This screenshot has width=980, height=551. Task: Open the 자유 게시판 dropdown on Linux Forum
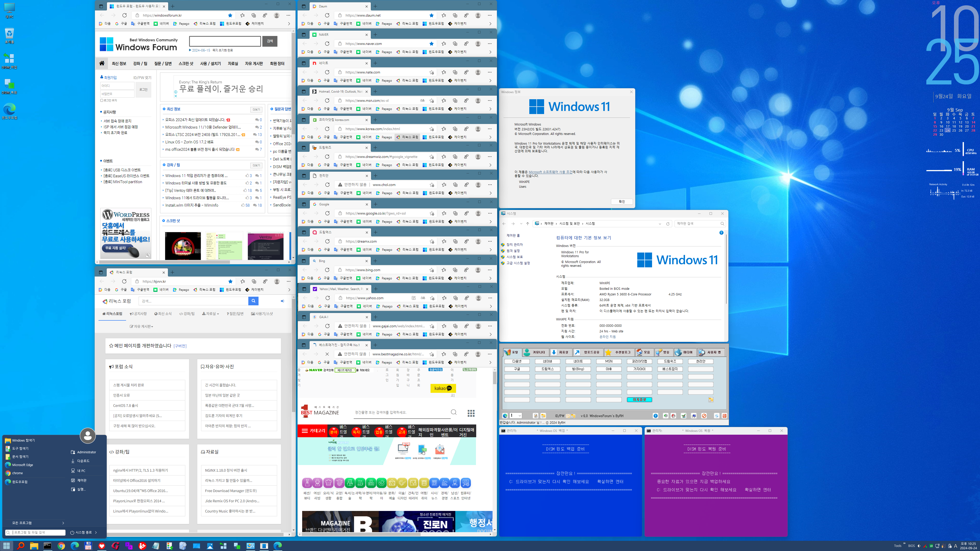click(141, 326)
